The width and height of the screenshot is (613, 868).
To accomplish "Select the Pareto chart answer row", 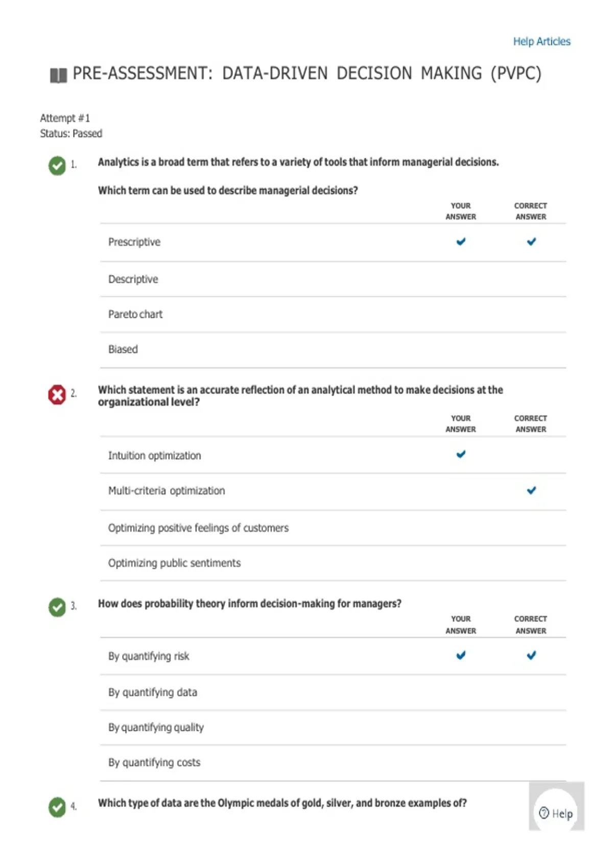I will (x=333, y=315).
